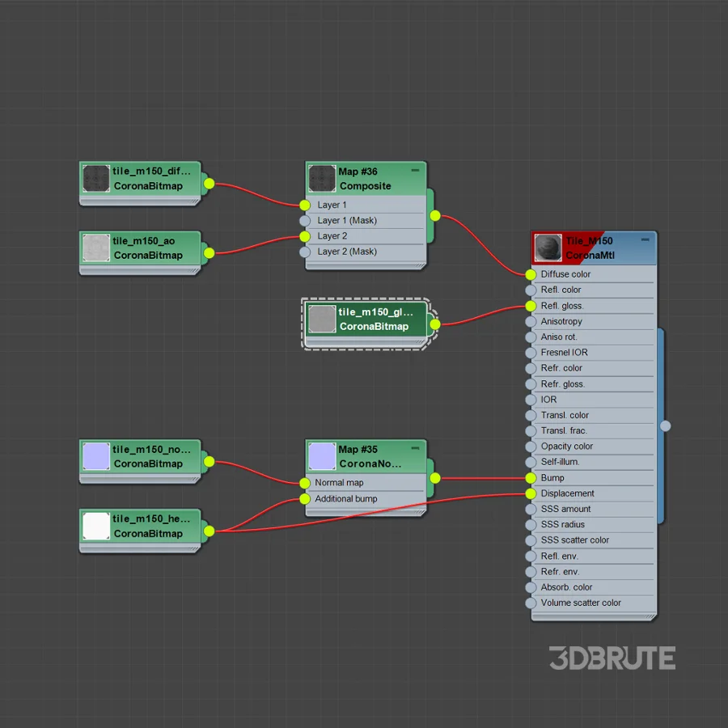Click the Fresnel IOR input socket
The image size is (728, 728).
tap(531, 353)
